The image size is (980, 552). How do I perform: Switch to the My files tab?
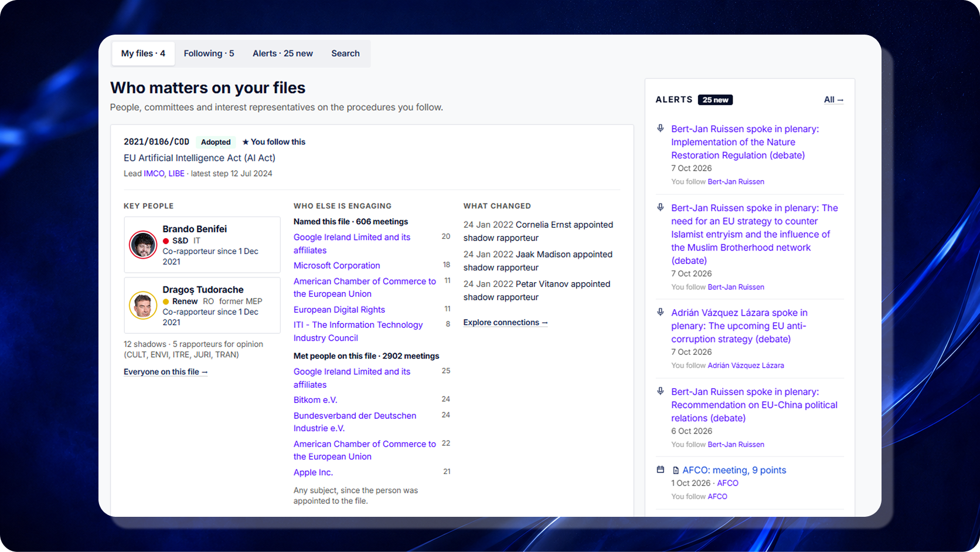[x=143, y=53]
